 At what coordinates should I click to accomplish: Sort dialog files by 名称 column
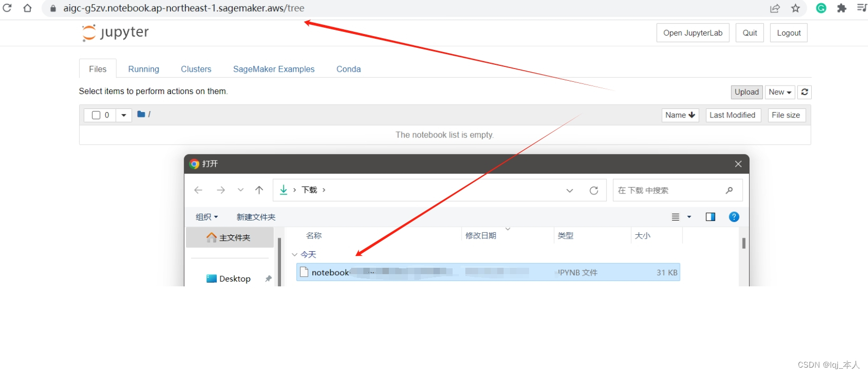pyautogui.click(x=313, y=235)
